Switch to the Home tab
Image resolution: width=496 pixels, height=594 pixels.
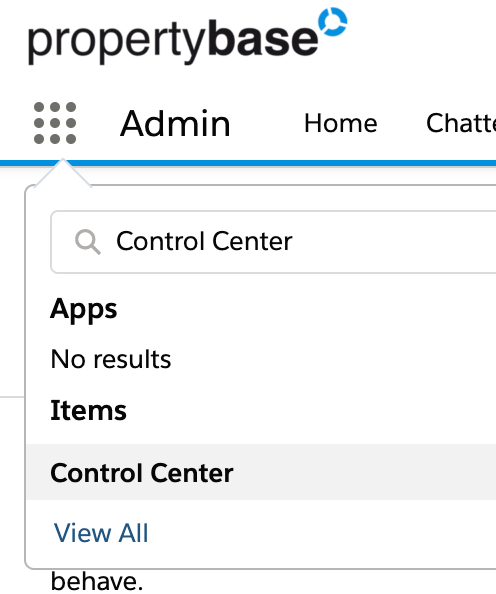click(x=341, y=123)
